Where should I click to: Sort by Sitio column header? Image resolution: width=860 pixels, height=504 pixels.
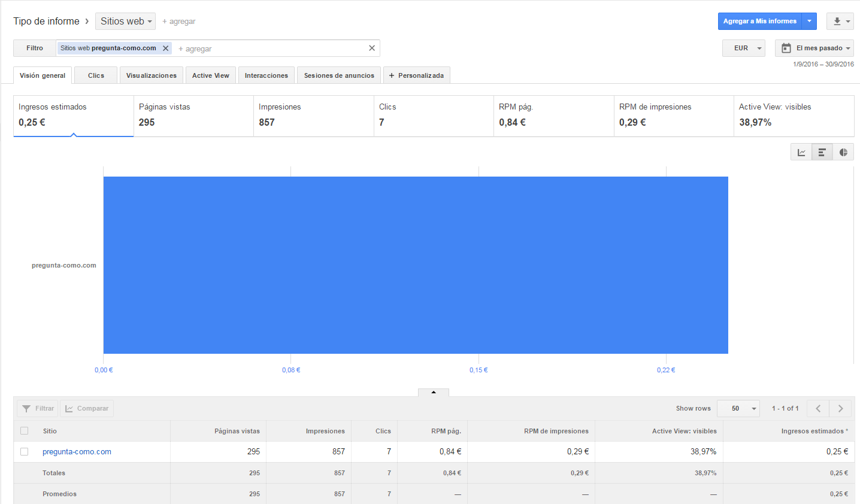coord(50,431)
